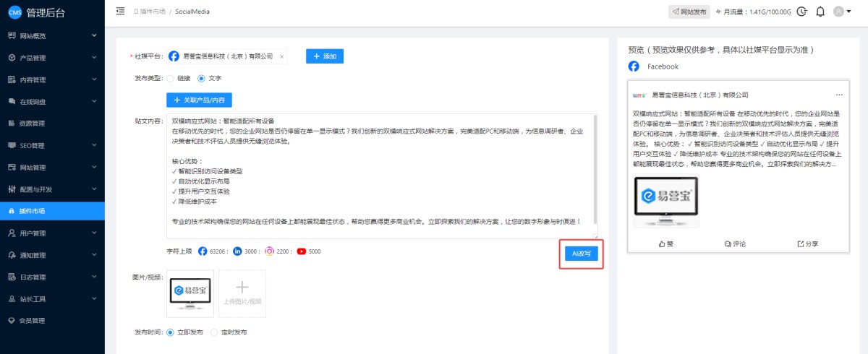868x354 pixels.
Task: Click the 站长工具 icon
Action: click(x=12, y=299)
